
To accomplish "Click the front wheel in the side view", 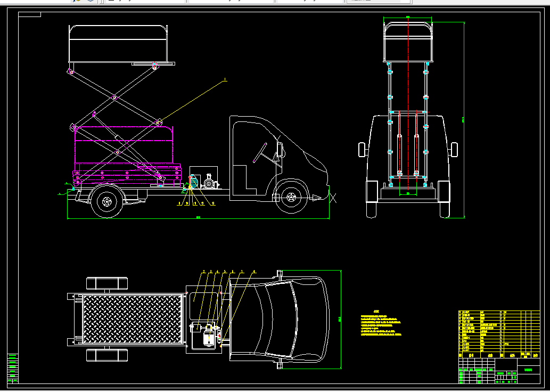I will pos(291,197).
